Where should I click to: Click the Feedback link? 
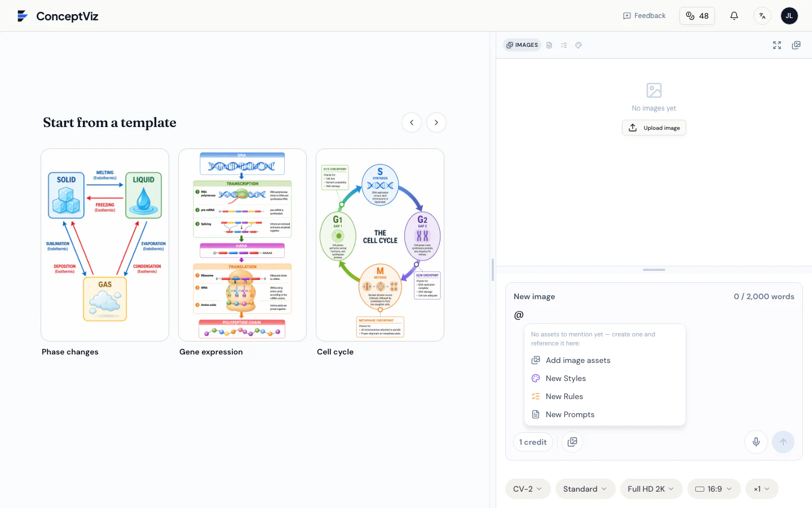[x=644, y=16]
